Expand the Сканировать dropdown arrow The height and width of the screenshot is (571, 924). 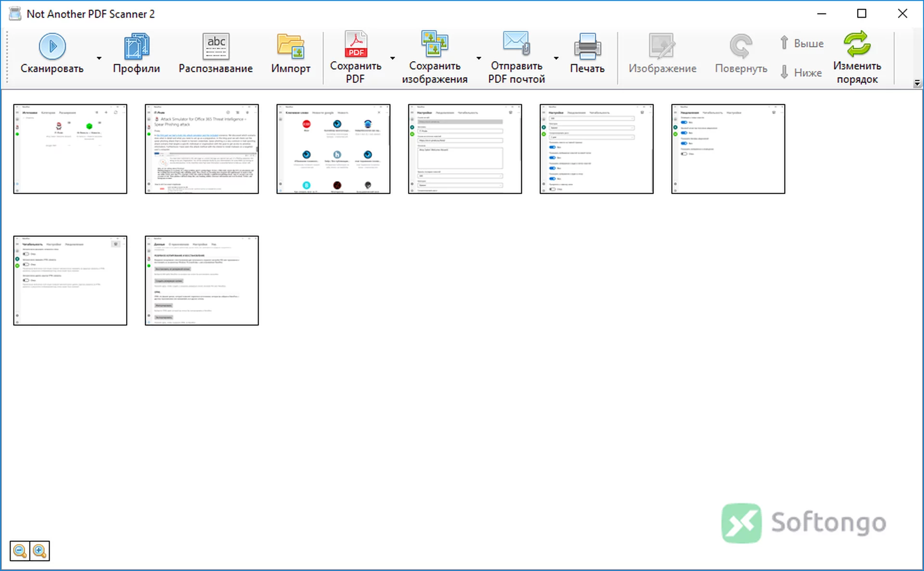click(99, 58)
